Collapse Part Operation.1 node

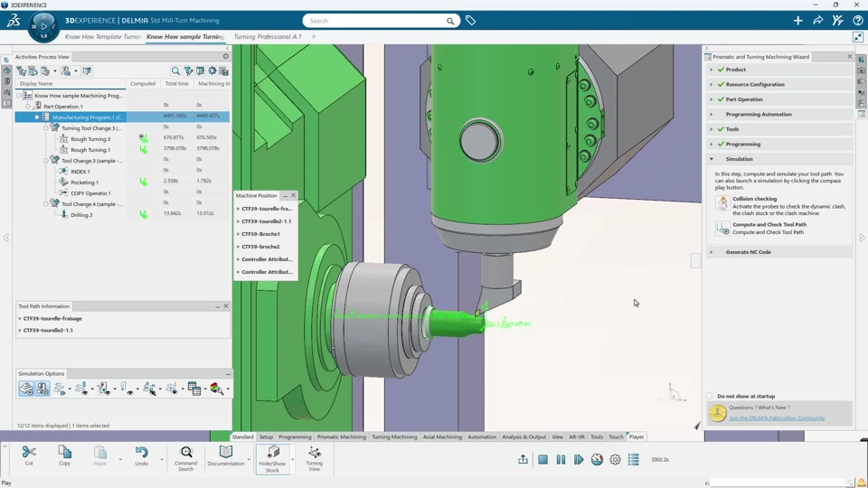coord(28,107)
